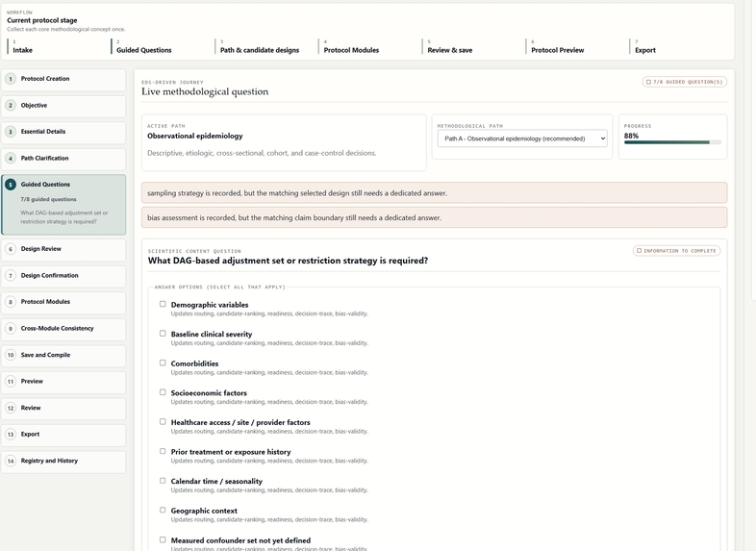Enable Geographic context checkbox

pos(163,510)
